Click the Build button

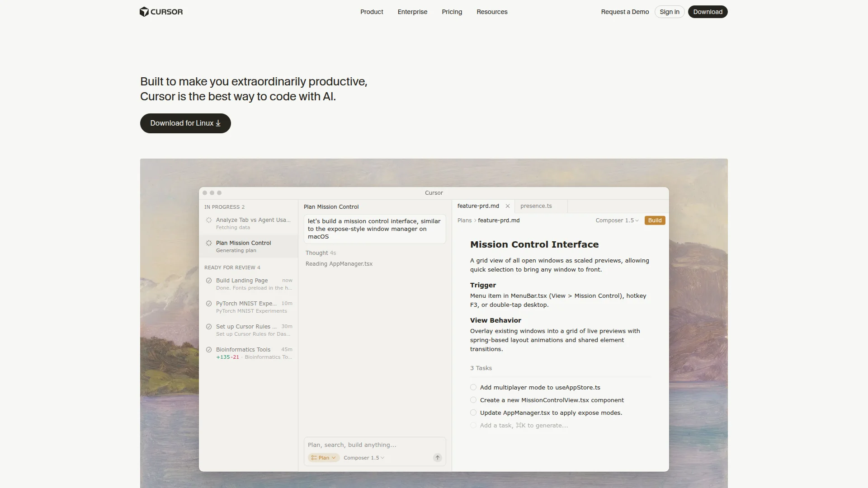click(654, 221)
